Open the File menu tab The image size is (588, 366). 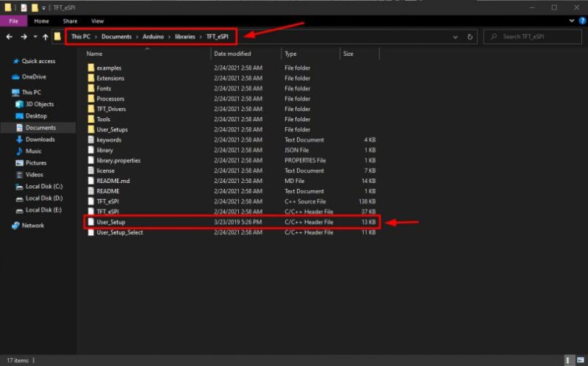(13, 21)
